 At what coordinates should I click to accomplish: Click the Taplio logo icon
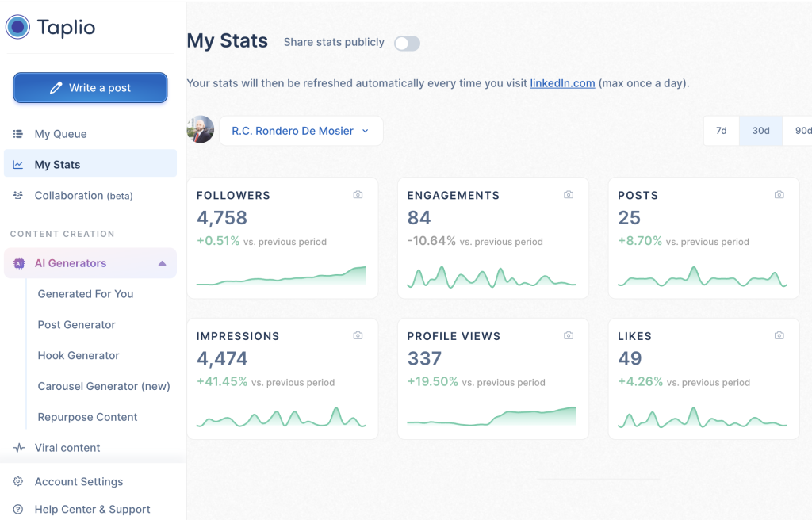[x=17, y=28]
